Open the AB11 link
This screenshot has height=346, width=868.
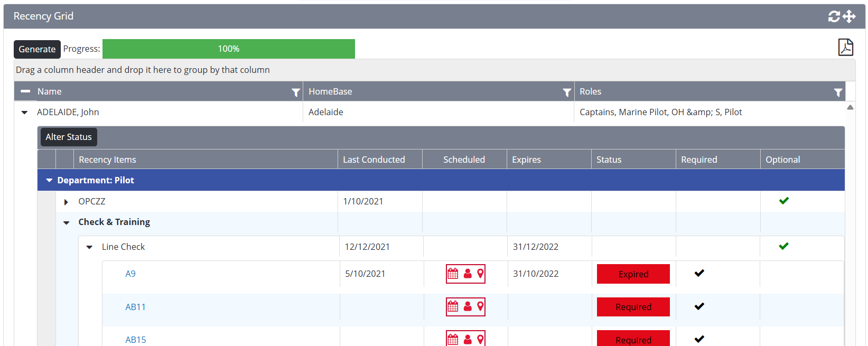click(x=135, y=307)
